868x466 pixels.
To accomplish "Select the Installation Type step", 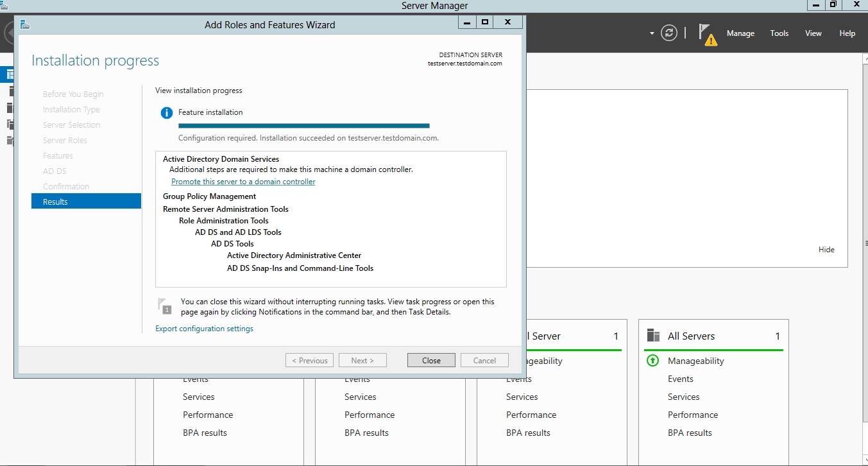I will coord(71,109).
